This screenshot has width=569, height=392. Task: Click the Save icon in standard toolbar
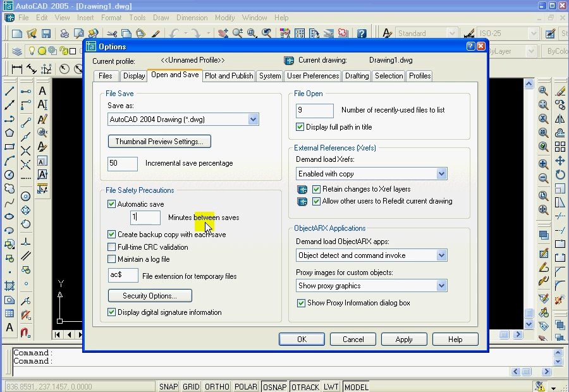pyautogui.click(x=46, y=34)
